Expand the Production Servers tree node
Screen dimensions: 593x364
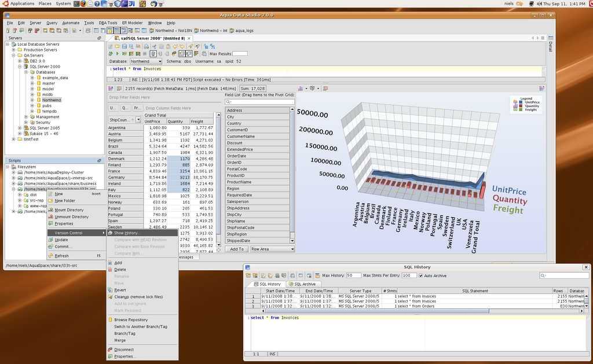13,50
